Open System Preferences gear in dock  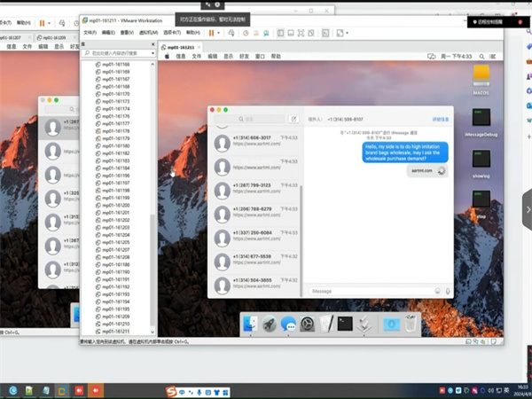click(x=308, y=325)
